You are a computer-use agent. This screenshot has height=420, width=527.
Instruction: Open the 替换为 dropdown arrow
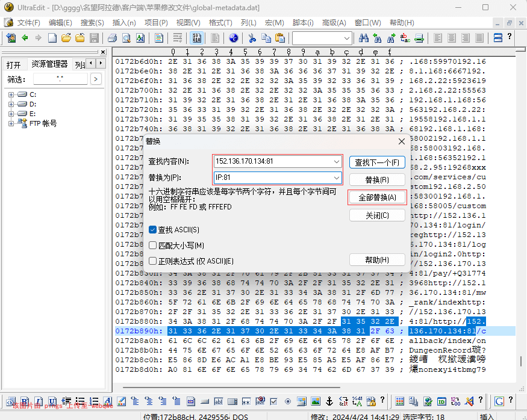[x=336, y=178]
